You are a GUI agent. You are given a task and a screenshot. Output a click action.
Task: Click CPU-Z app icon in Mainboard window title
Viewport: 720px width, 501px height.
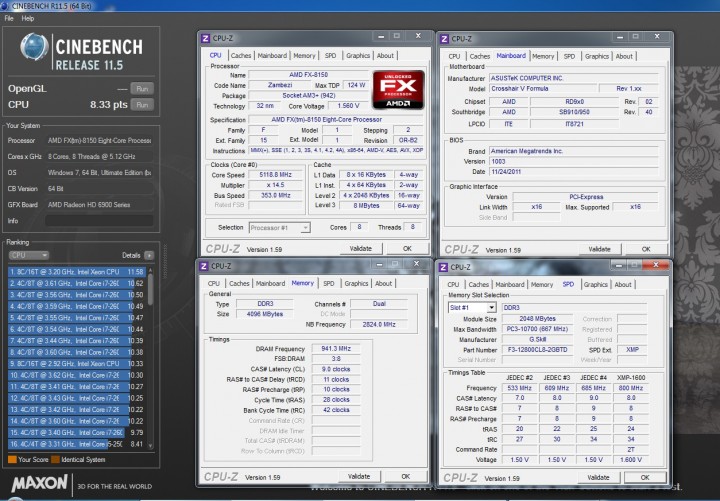point(444,39)
